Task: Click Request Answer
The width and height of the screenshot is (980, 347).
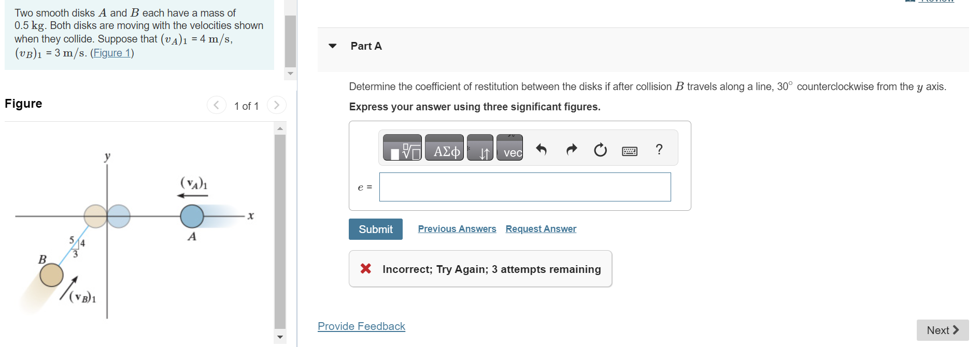Action: coord(540,228)
